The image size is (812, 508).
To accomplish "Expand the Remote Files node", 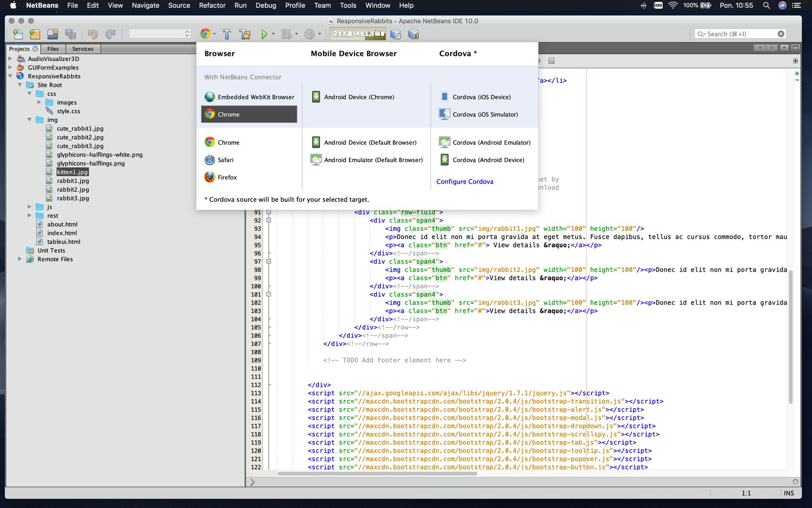I will 20,259.
